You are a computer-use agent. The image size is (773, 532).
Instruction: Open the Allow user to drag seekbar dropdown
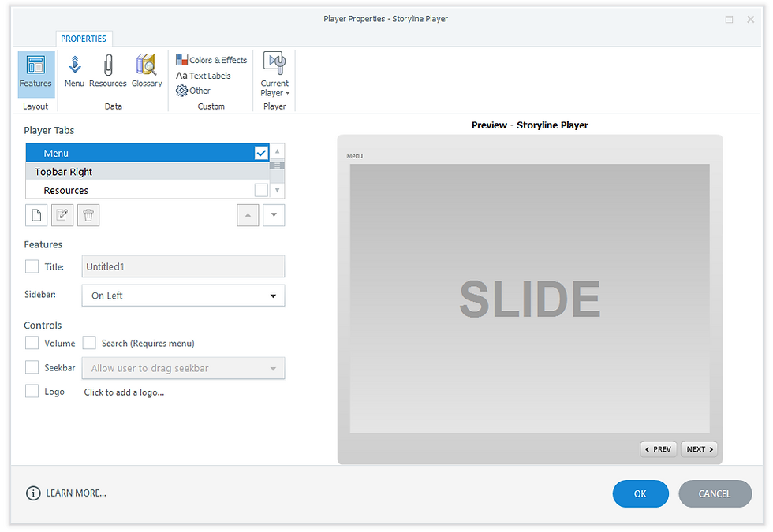pos(183,369)
